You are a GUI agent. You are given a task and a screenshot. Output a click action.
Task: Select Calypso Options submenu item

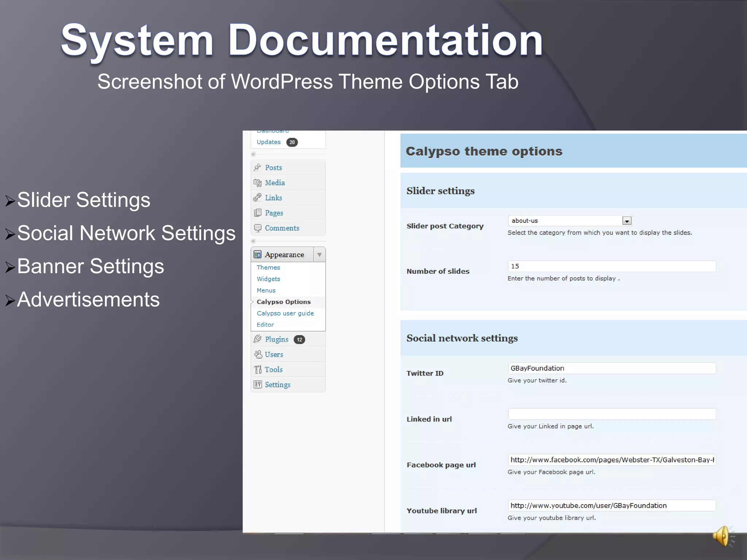pos(283,302)
